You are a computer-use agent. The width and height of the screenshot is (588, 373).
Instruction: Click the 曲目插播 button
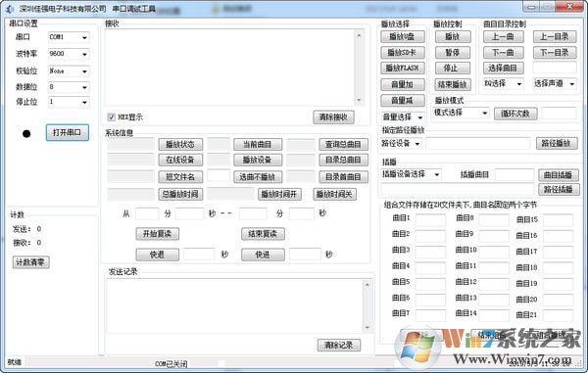coord(558,175)
